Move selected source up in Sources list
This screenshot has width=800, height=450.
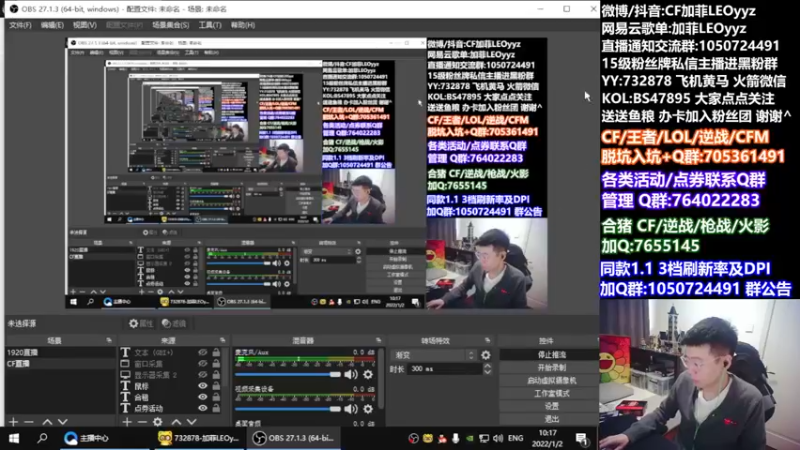176,422
